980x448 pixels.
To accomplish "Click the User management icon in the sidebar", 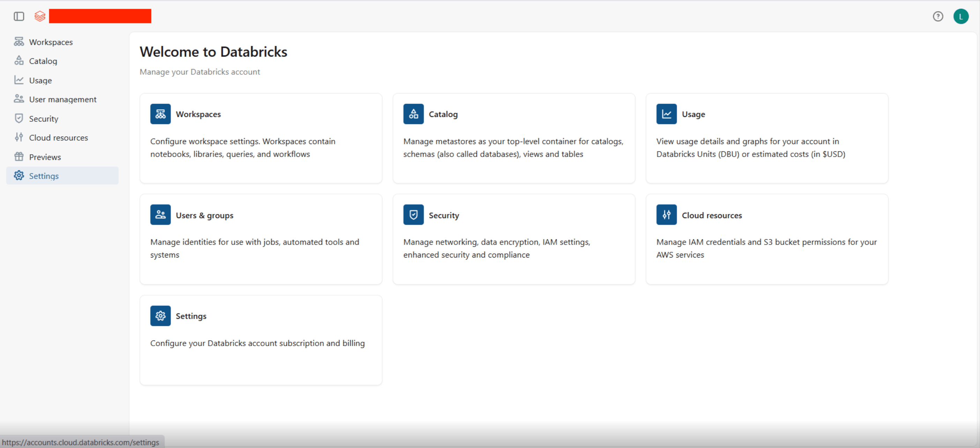I will [18, 99].
